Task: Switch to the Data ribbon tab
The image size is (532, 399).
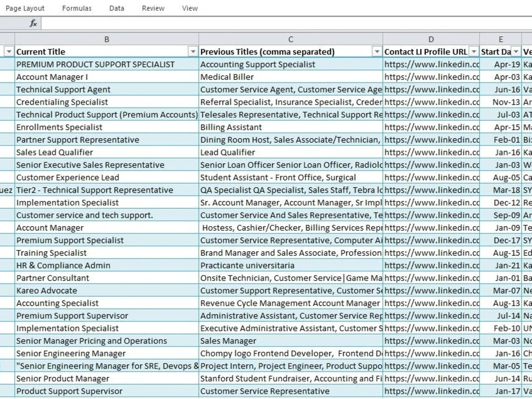Action: 117,8
